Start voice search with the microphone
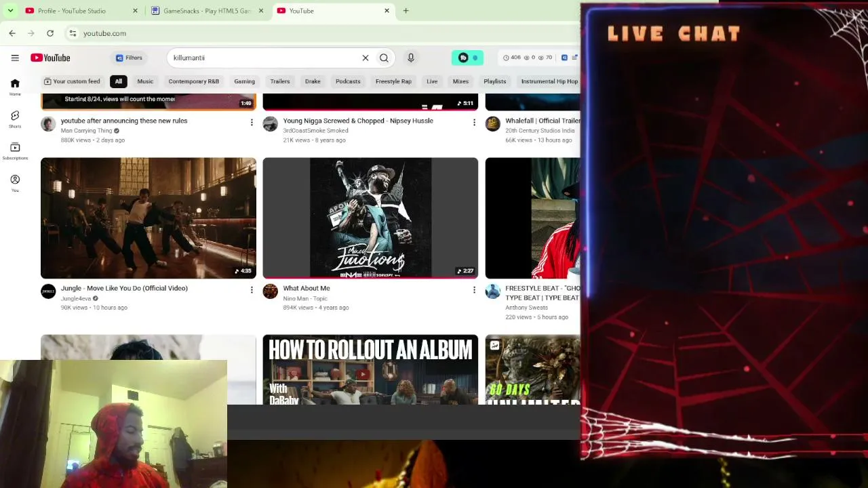The height and width of the screenshot is (488, 868). (411, 58)
